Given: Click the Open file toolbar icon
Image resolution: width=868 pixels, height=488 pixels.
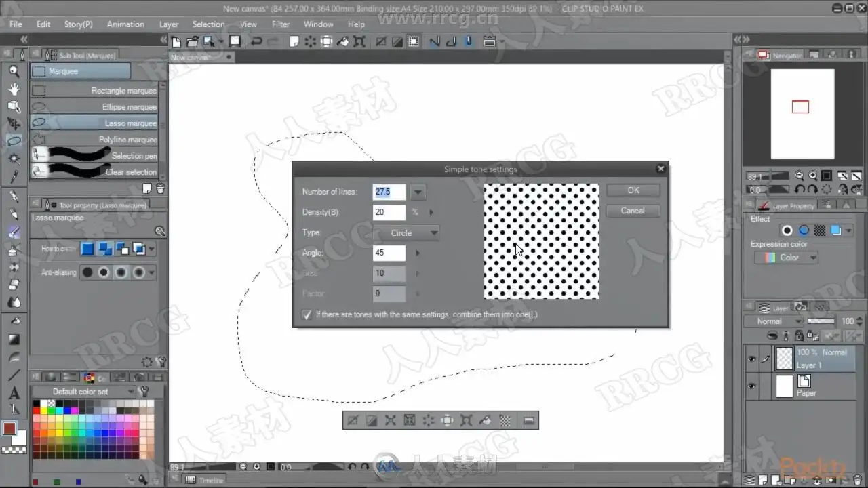Looking at the screenshot, I should (193, 41).
